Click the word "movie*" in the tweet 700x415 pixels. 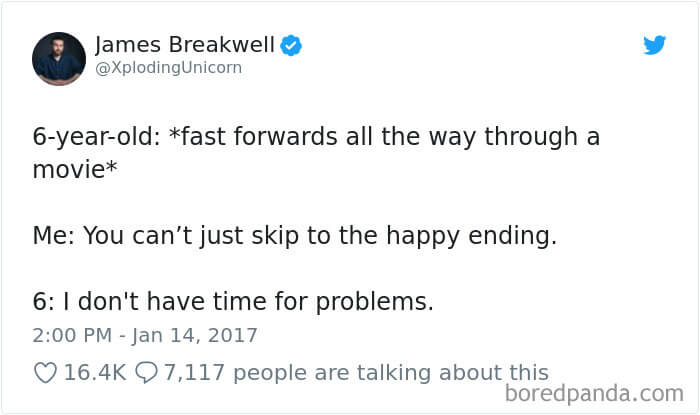[75, 170]
